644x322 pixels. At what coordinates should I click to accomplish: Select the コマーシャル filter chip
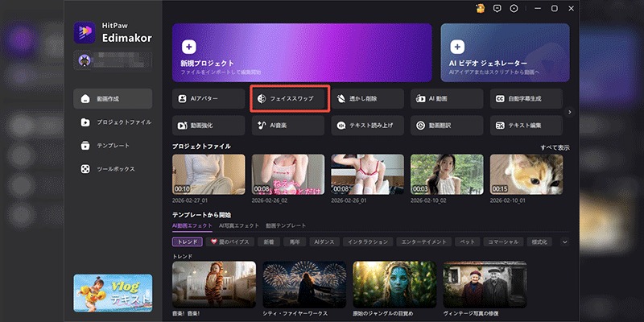click(504, 242)
